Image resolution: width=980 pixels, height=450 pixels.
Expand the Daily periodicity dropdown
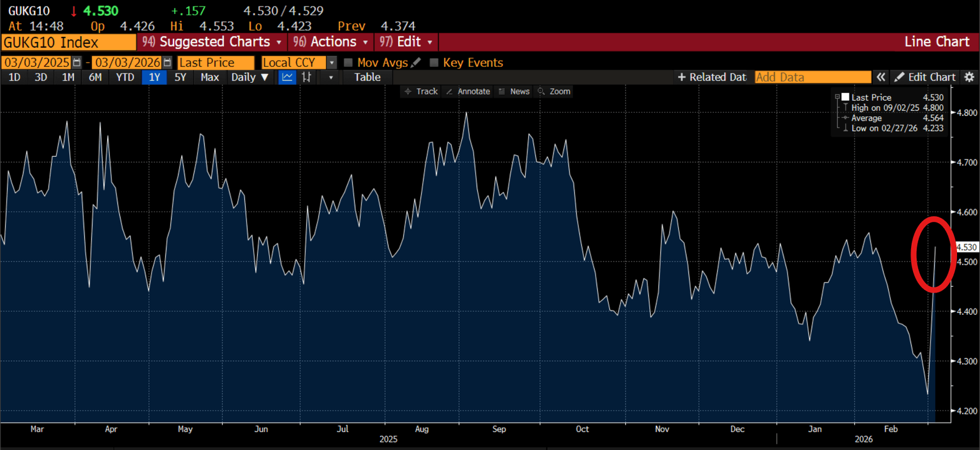pos(250,77)
